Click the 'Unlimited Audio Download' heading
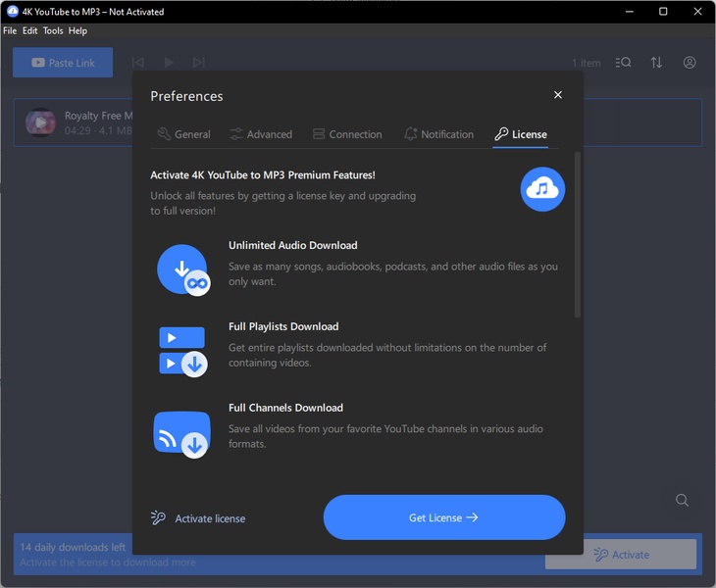716x588 pixels. click(292, 245)
